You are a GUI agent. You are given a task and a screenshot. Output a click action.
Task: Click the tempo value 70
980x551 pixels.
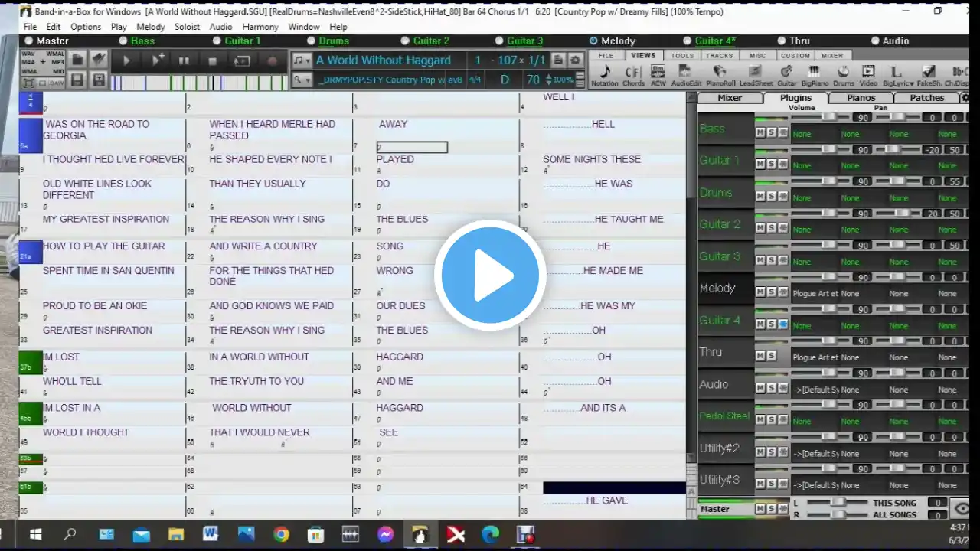[533, 80]
